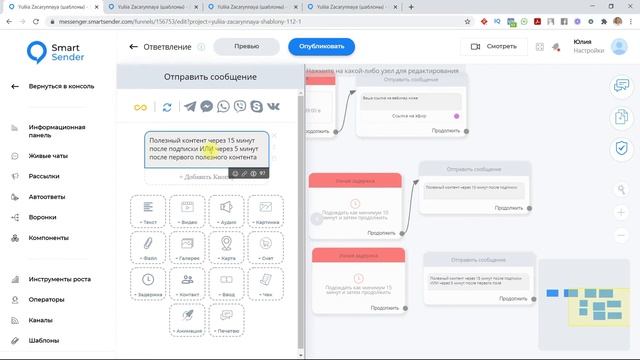The image size is (640, 360).
Task: Add a Текст block
Action: click(148, 211)
